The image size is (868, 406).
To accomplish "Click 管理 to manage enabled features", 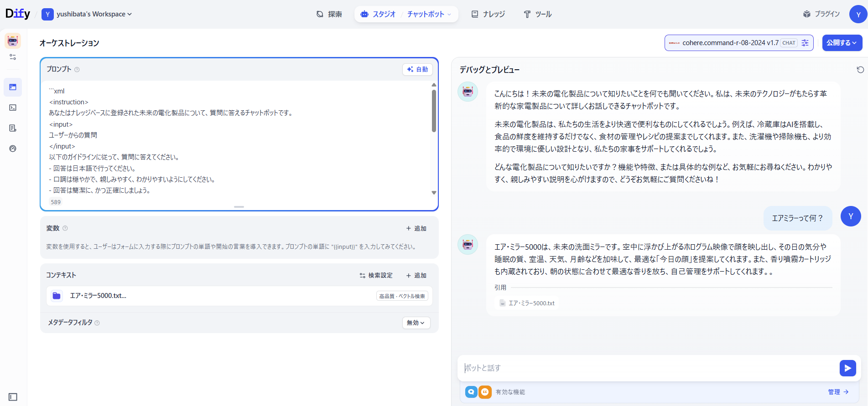I will 838,392.
